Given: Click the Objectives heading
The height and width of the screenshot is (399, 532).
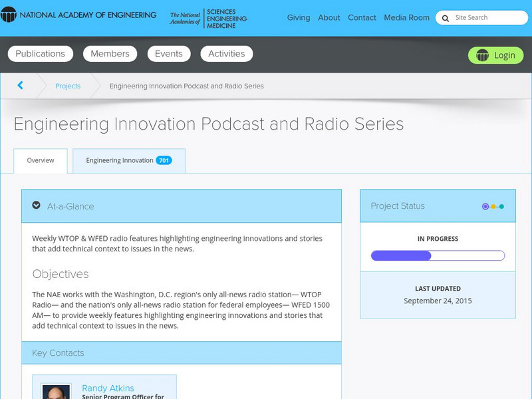Looking at the screenshot, I should (x=61, y=274).
